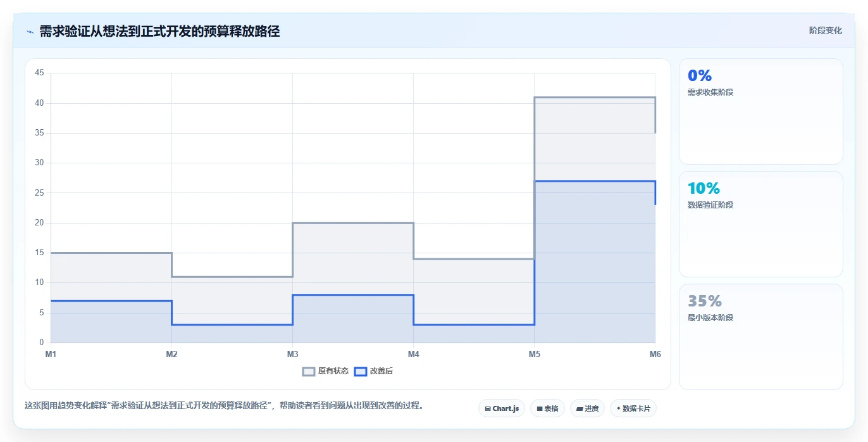Click the gray step line at value 41

click(595, 98)
